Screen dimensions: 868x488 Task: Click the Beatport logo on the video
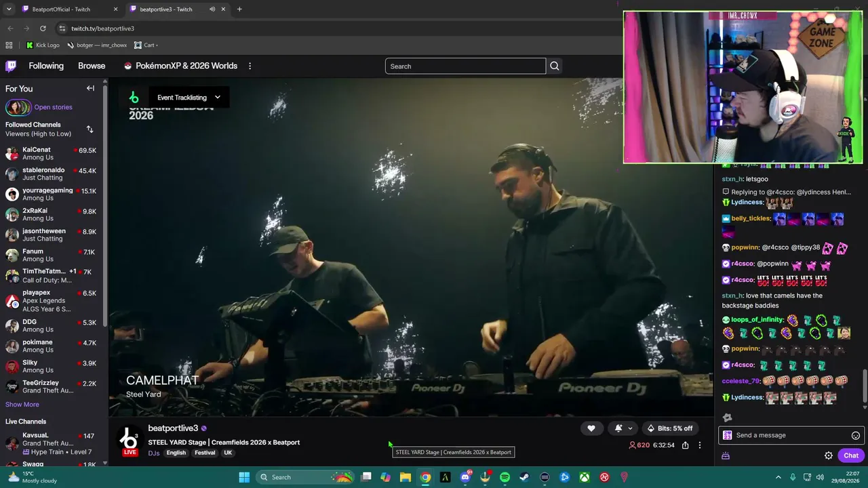[x=134, y=98]
